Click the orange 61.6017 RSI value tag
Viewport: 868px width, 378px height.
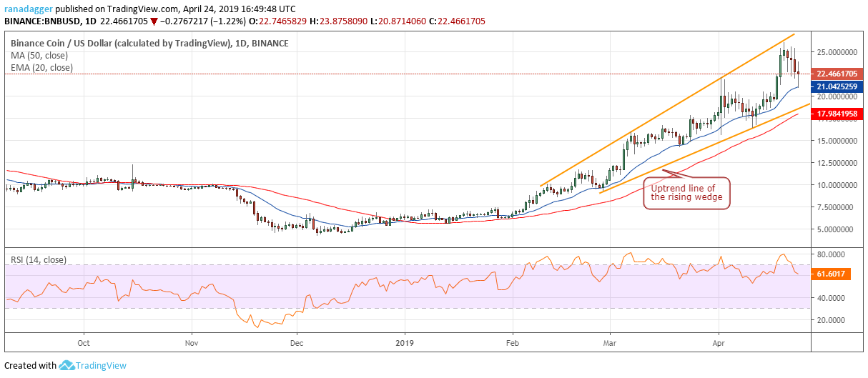click(829, 274)
